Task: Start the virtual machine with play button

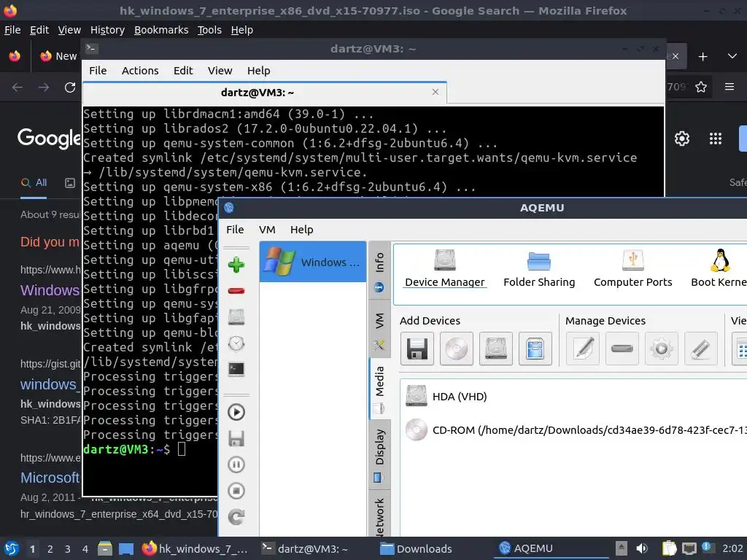Action: (236, 412)
